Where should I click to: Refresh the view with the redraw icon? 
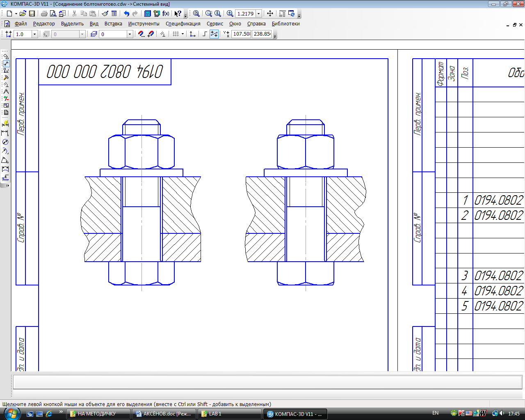(292, 14)
